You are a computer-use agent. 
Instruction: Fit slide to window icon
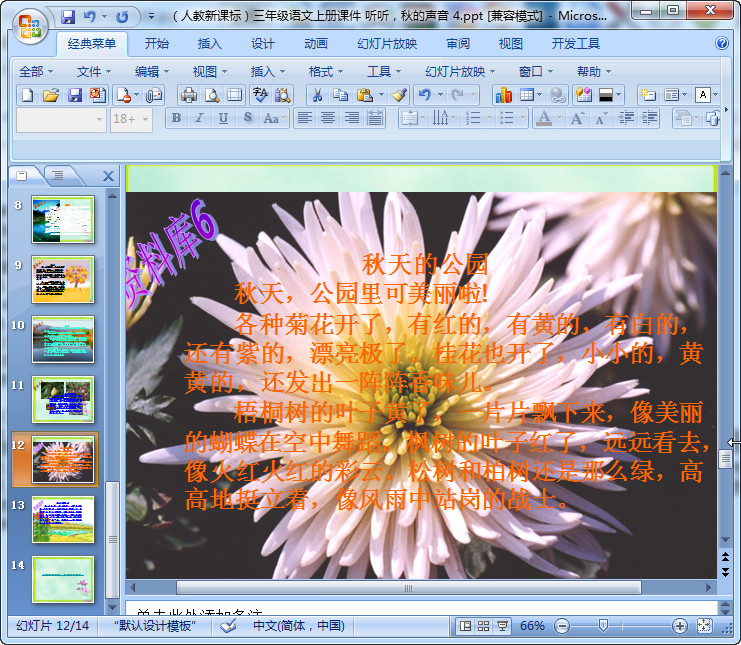click(704, 626)
